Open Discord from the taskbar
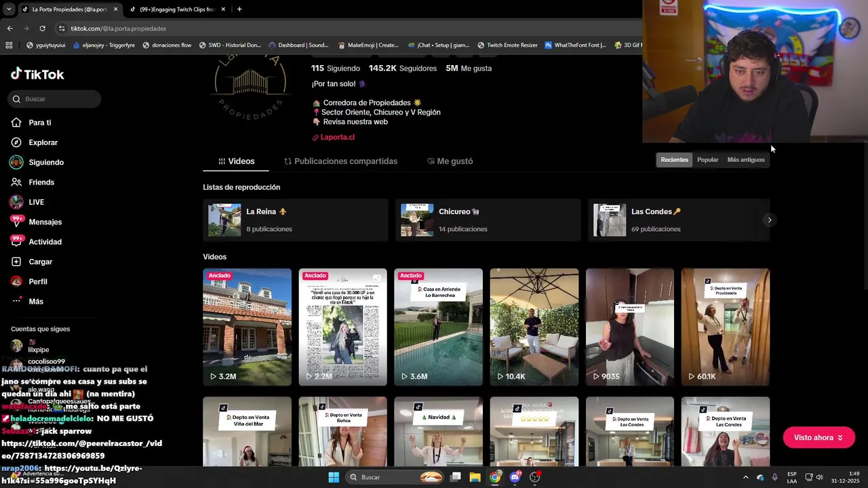This screenshot has height=488, width=868. pyautogui.click(x=515, y=477)
